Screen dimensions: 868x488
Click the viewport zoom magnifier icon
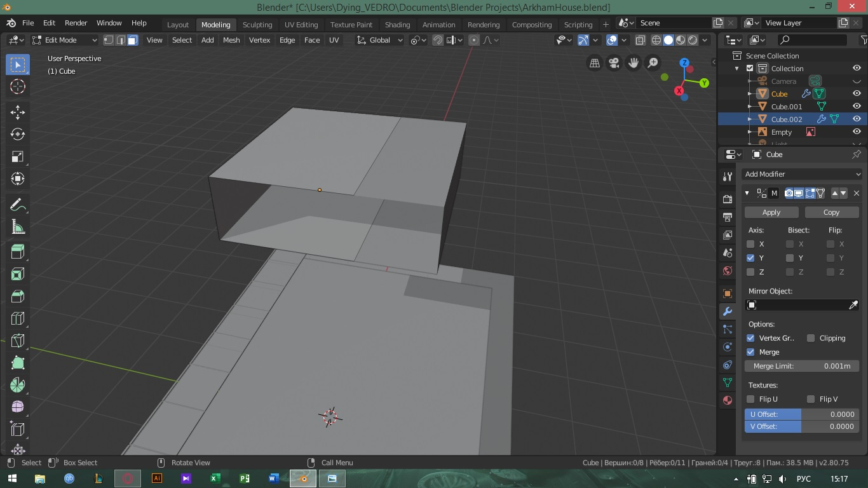pyautogui.click(x=653, y=63)
